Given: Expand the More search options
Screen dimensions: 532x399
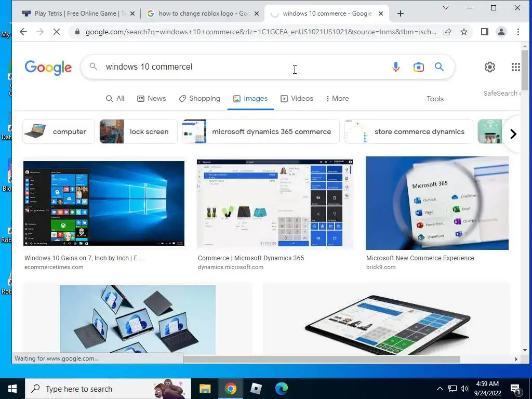Looking at the screenshot, I should pos(337,98).
